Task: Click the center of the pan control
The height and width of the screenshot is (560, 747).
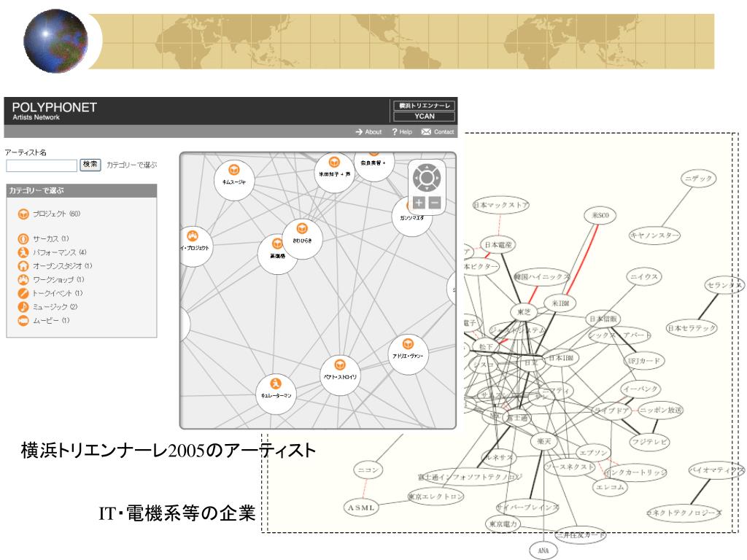Action: 426,178
